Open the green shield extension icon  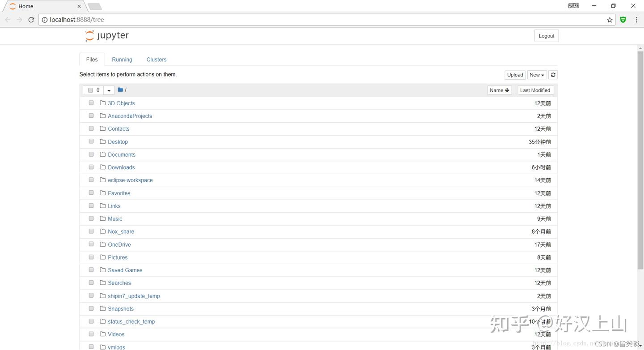(x=623, y=20)
